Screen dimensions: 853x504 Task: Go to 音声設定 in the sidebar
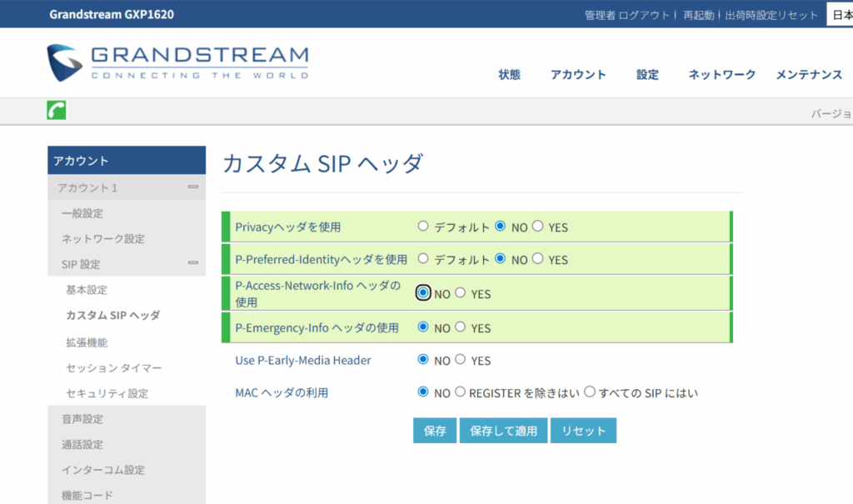[82, 419]
